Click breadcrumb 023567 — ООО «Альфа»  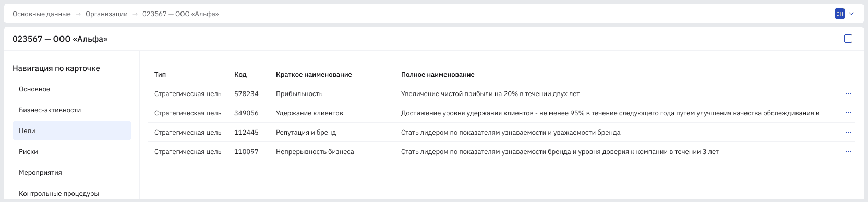pos(180,14)
